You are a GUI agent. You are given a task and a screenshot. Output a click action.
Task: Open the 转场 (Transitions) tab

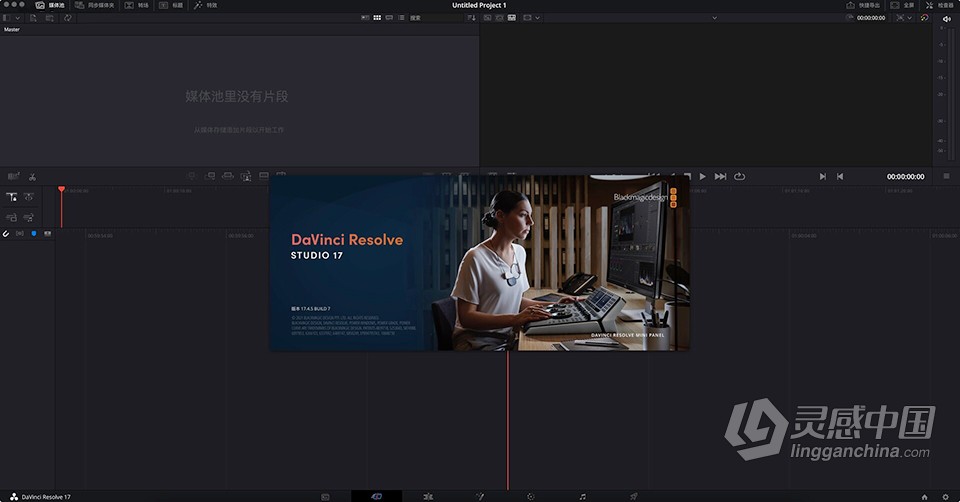tap(137, 5)
